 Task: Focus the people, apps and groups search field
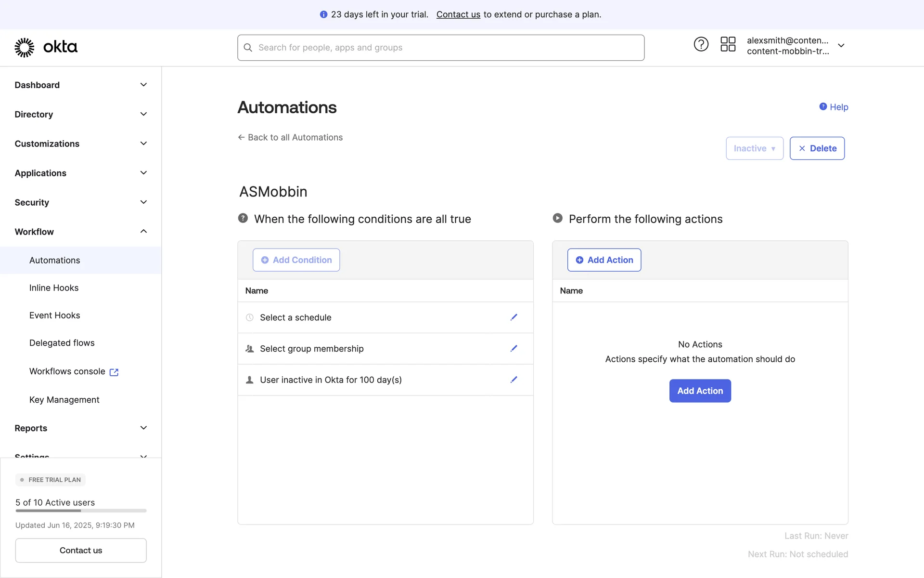click(x=440, y=48)
